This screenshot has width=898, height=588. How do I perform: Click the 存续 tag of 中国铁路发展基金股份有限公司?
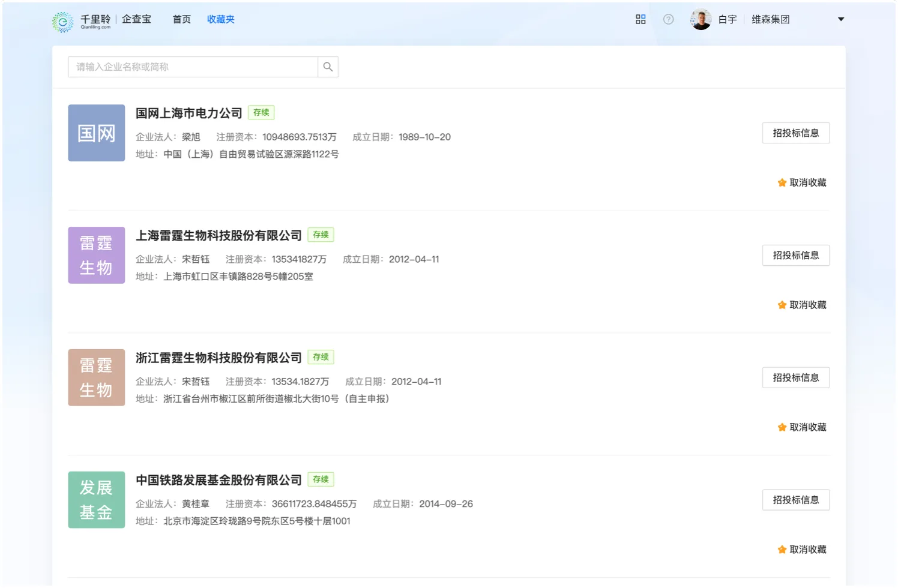pos(321,480)
